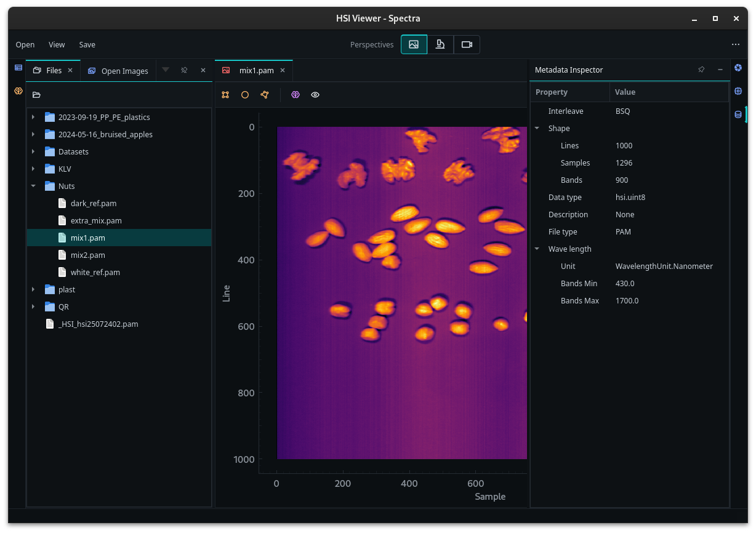Collapse the Nuts folder
This screenshot has height=533, width=756.
(x=33, y=186)
